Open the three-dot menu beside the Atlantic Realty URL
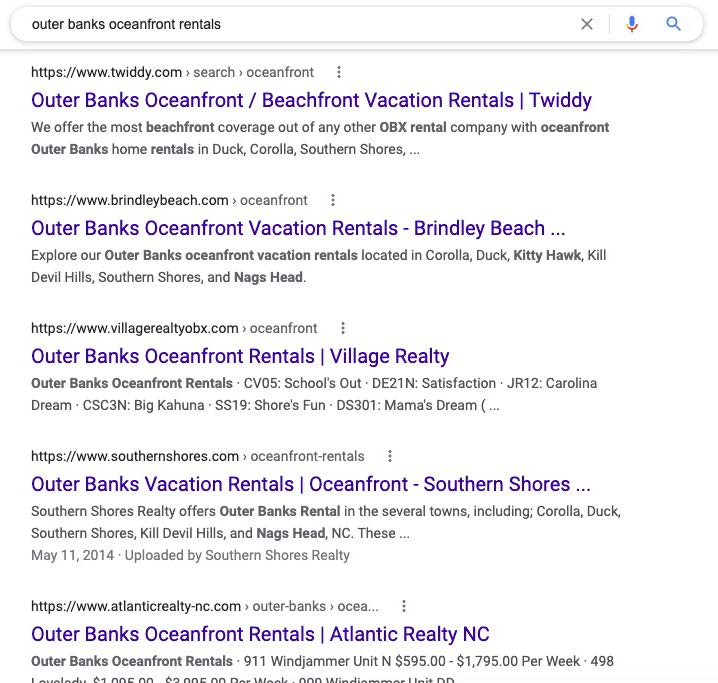 [404, 606]
